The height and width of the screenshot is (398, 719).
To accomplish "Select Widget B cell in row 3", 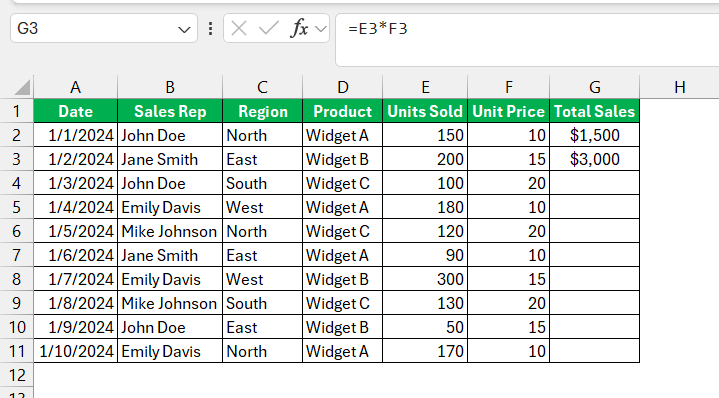I will (343, 159).
